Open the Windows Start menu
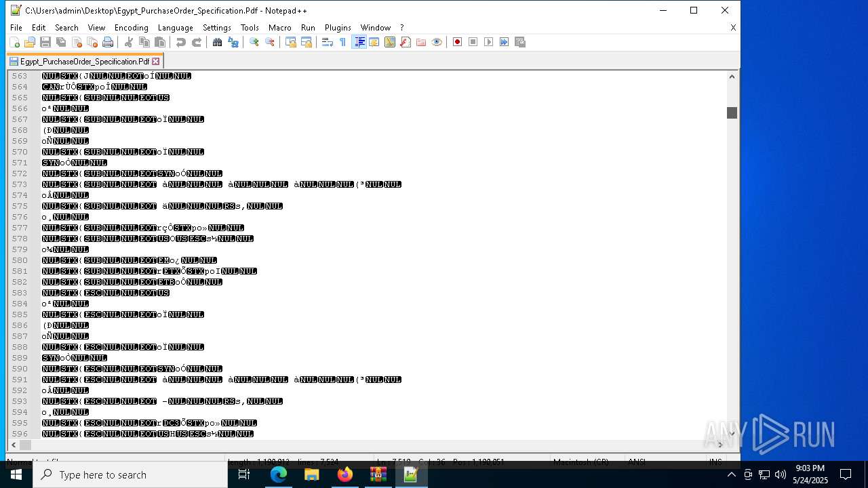This screenshot has width=868, height=488. pyautogui.click(x=16, y=474)
